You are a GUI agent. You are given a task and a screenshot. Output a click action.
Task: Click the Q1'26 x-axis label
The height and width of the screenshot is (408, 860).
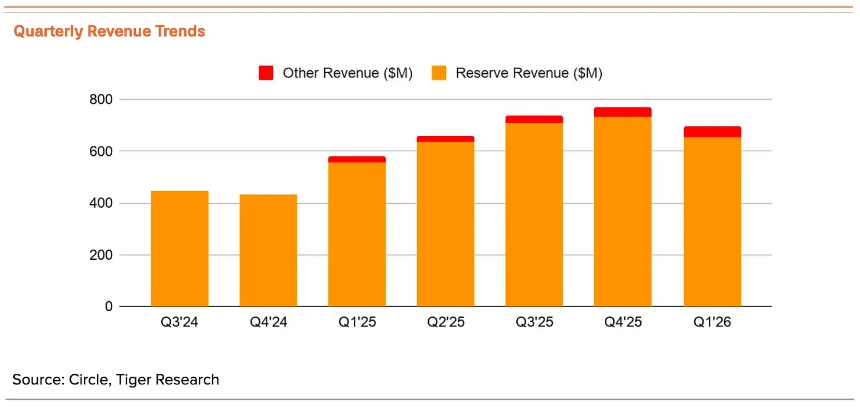(x=713, y=322)
